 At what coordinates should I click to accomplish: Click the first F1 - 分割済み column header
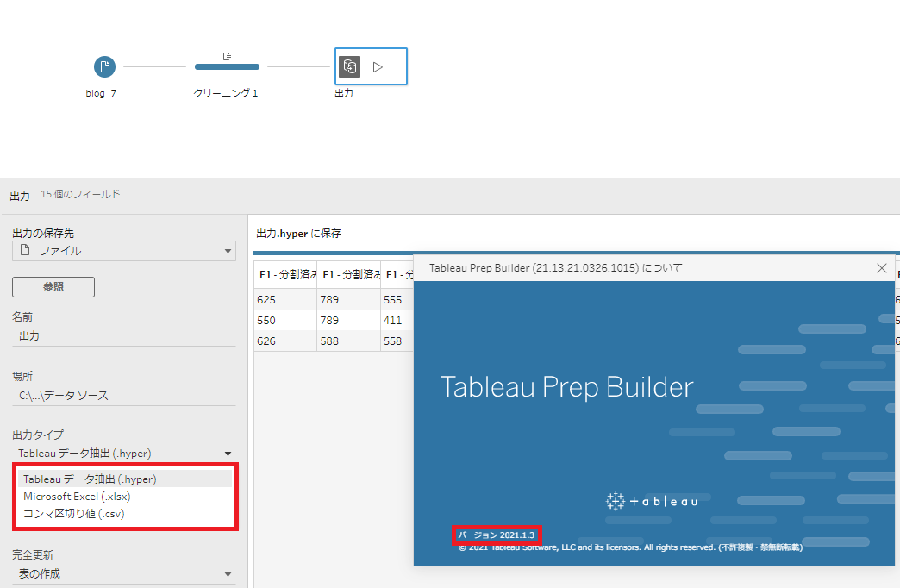pyautogui.click(x=285, y=275)
